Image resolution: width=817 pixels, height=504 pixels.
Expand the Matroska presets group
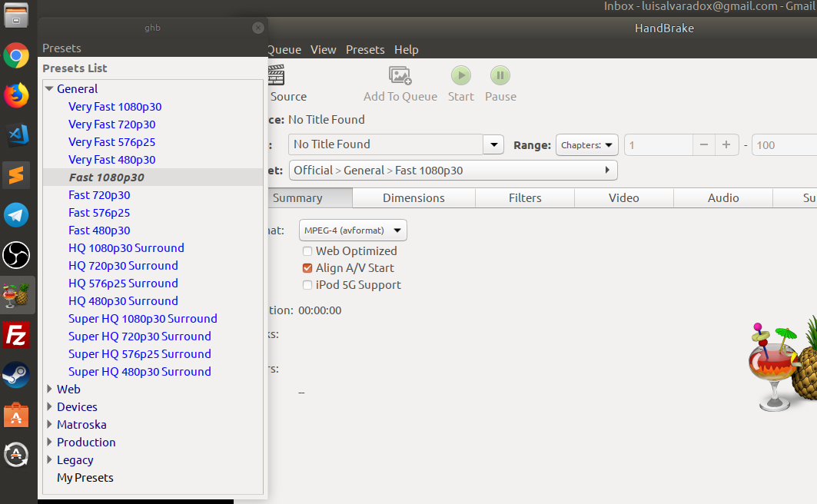click(x=49, y=424)
